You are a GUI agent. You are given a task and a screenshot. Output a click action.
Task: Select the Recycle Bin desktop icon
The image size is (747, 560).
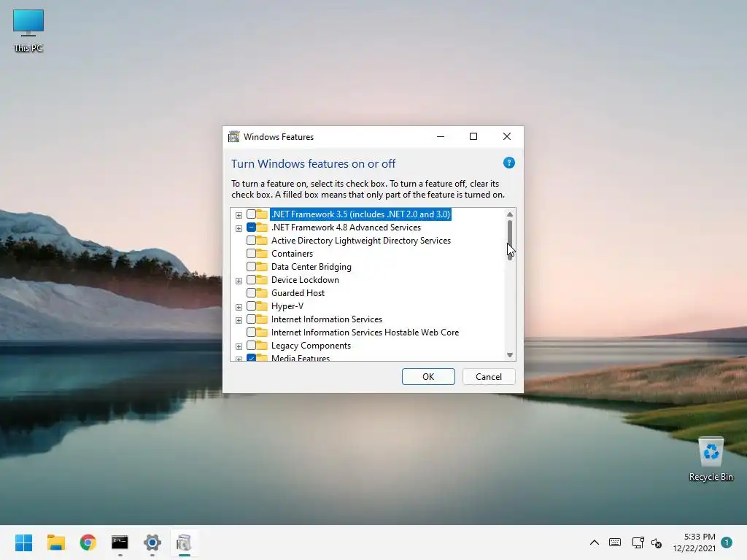711,459
